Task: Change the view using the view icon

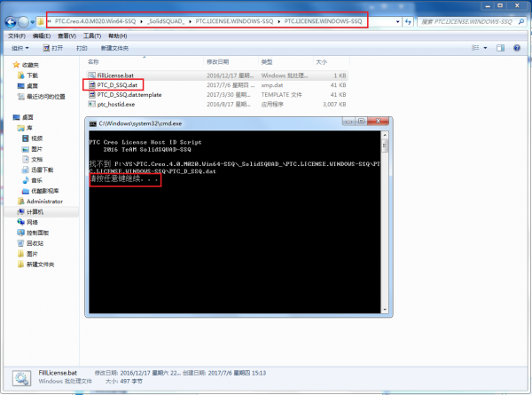Action: coord(475,48)
